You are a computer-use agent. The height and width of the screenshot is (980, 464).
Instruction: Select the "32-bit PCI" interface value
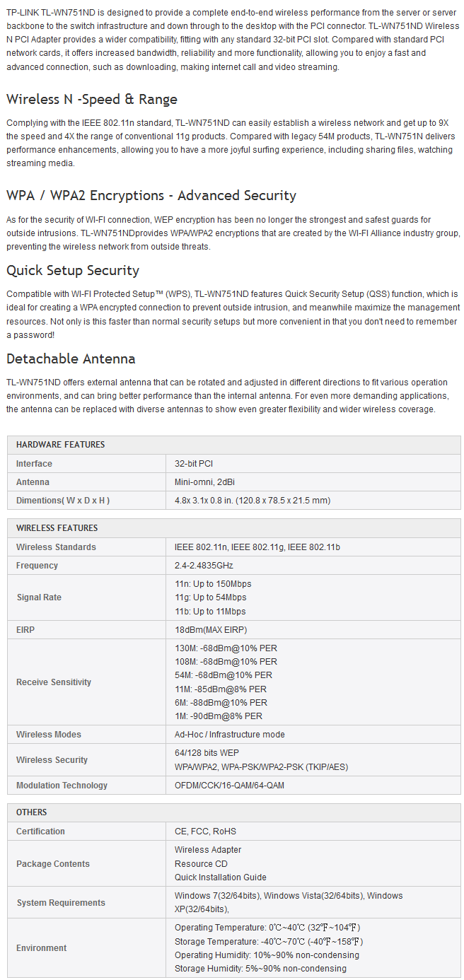[x=194, y=464]
